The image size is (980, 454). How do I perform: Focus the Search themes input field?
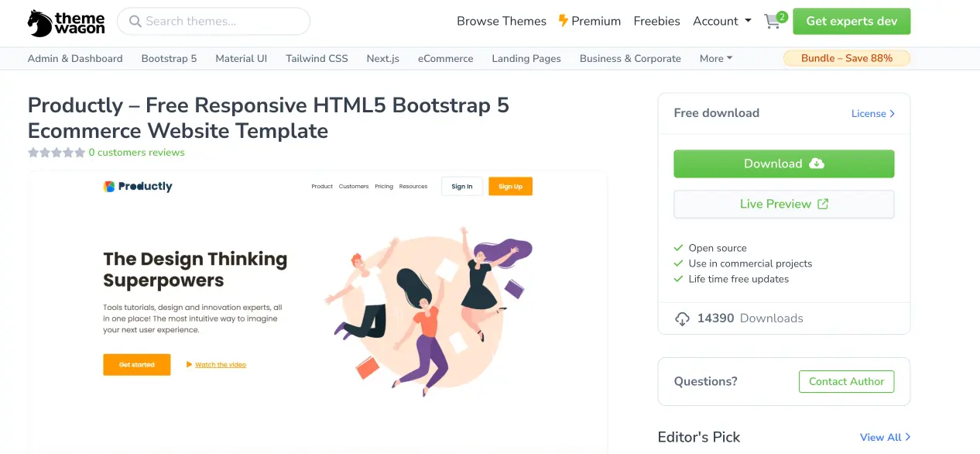pyautogui.click(x=214, y=22)
